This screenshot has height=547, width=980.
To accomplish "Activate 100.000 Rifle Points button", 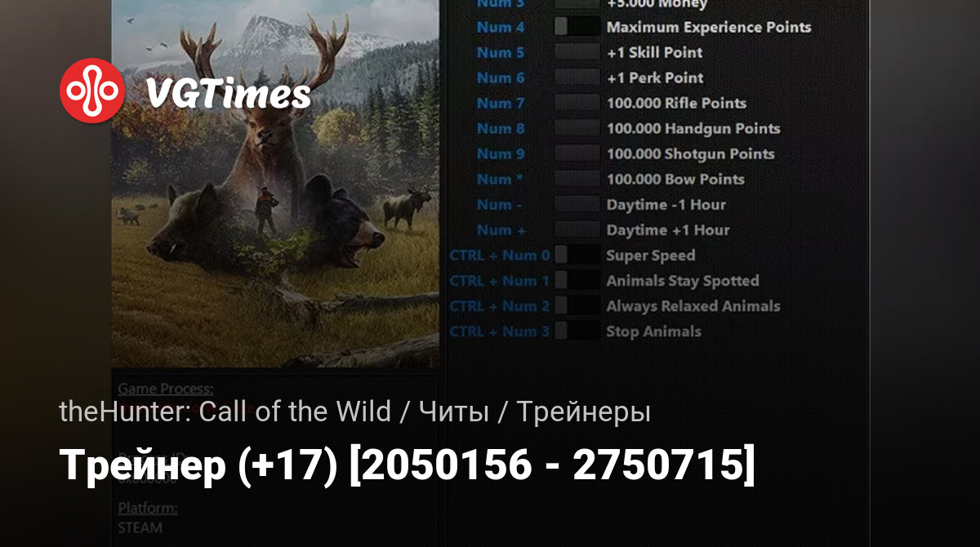I will pyautogui.click(x=577, y=103).
